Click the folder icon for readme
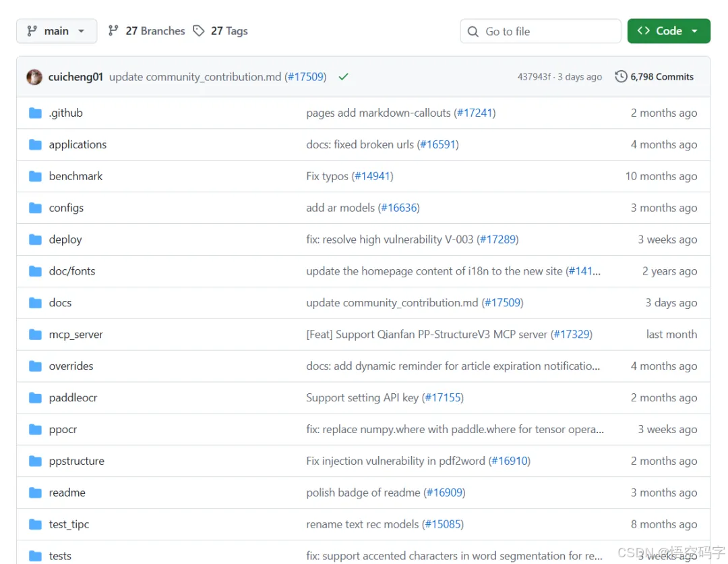Viewport: 728px width, 564px height. [35, 492]
